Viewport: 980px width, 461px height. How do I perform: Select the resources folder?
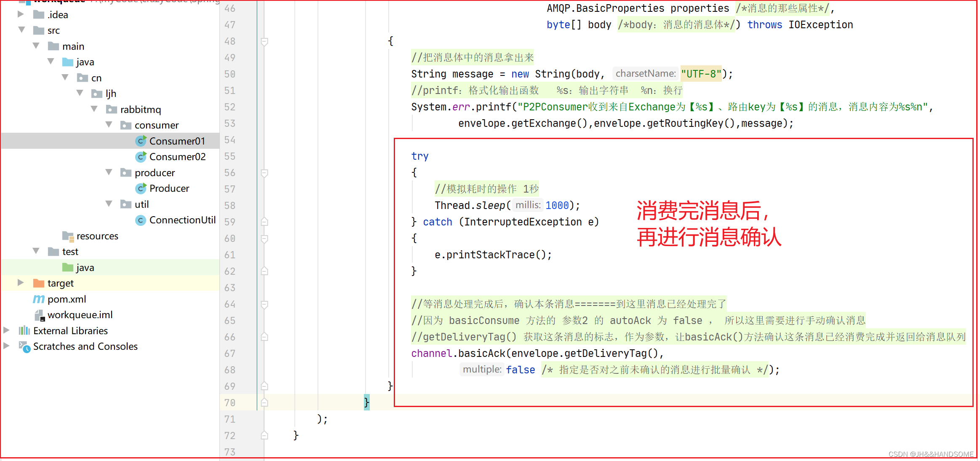[97, 236]
